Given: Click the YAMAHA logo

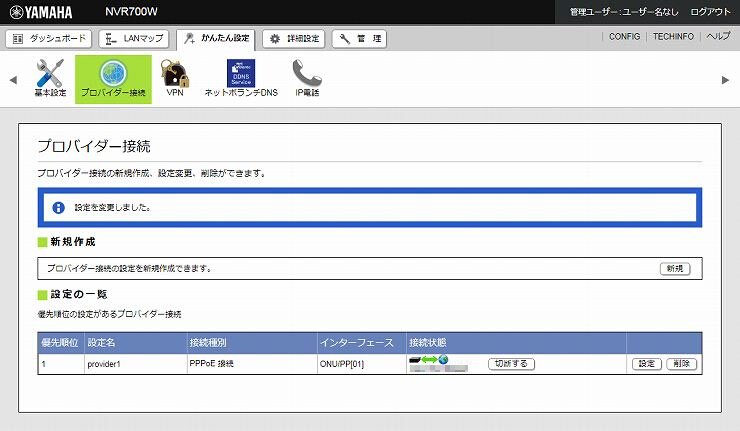Looking at the screenshot, I should (41, 12).
